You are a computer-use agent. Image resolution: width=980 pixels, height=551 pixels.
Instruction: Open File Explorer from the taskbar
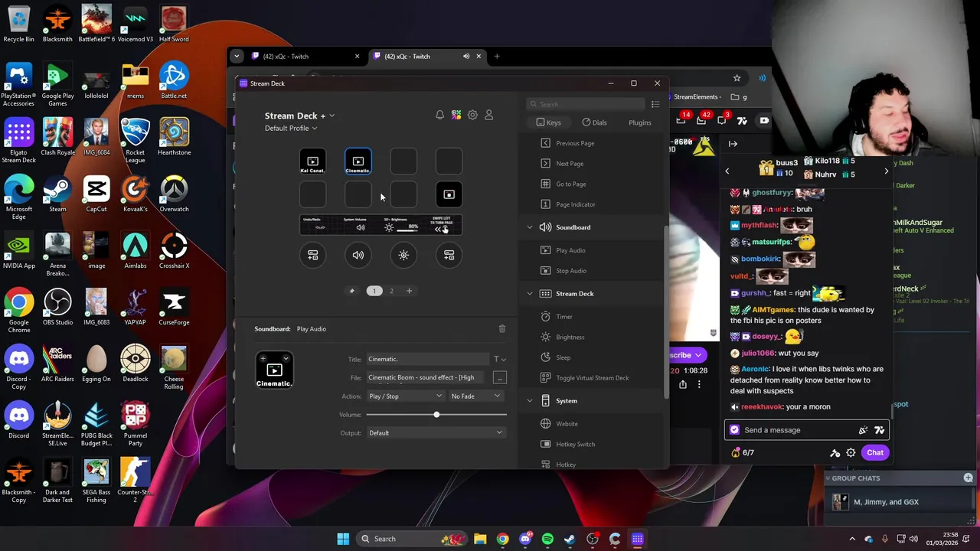tap(480, 539)
